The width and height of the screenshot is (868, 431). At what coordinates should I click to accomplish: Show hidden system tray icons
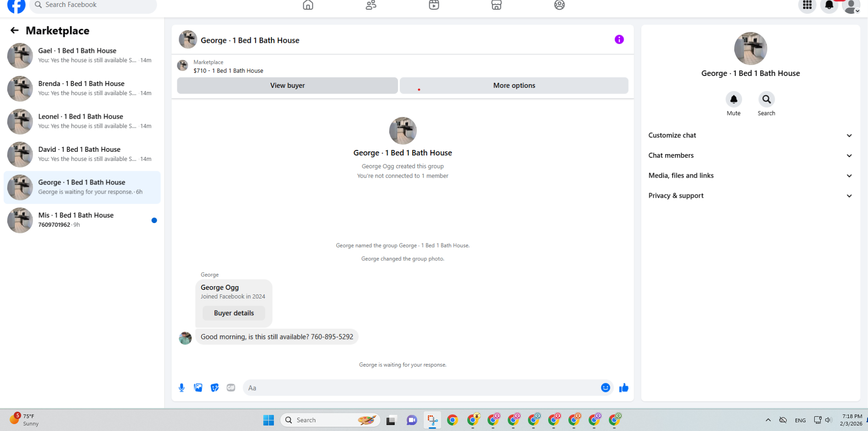pyautogui.click(x=768, y=420)
